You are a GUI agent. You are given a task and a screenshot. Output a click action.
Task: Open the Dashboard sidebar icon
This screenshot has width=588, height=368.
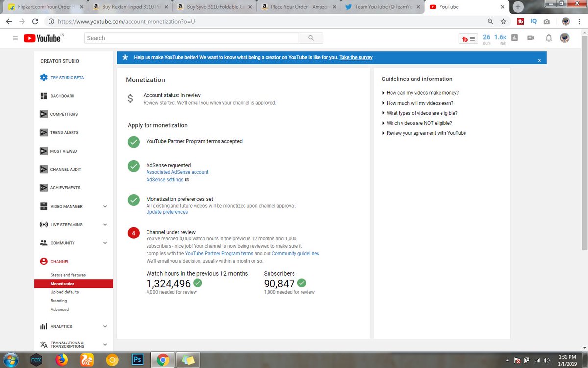(x=44, y=96)
